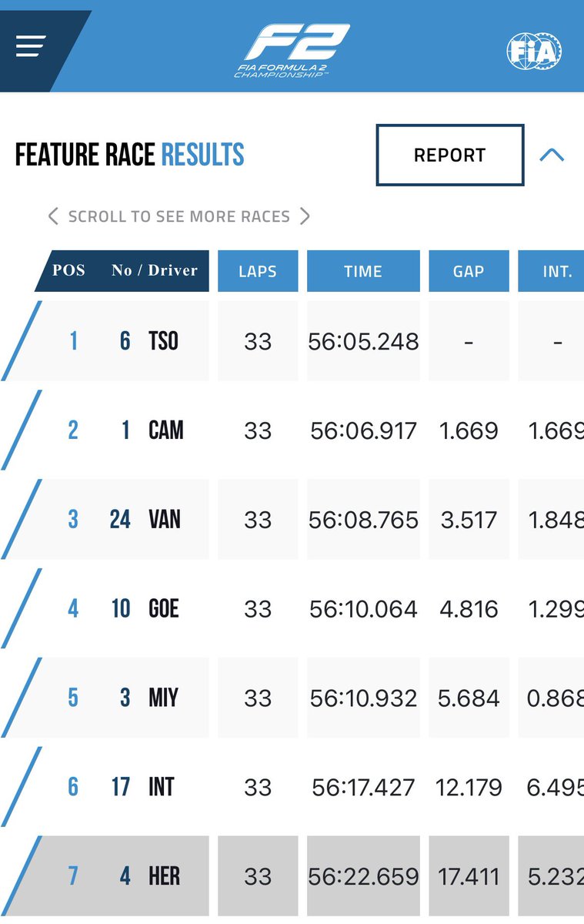Select driver TSO in first place
The image size is (584, 924).
coord(163,340)
